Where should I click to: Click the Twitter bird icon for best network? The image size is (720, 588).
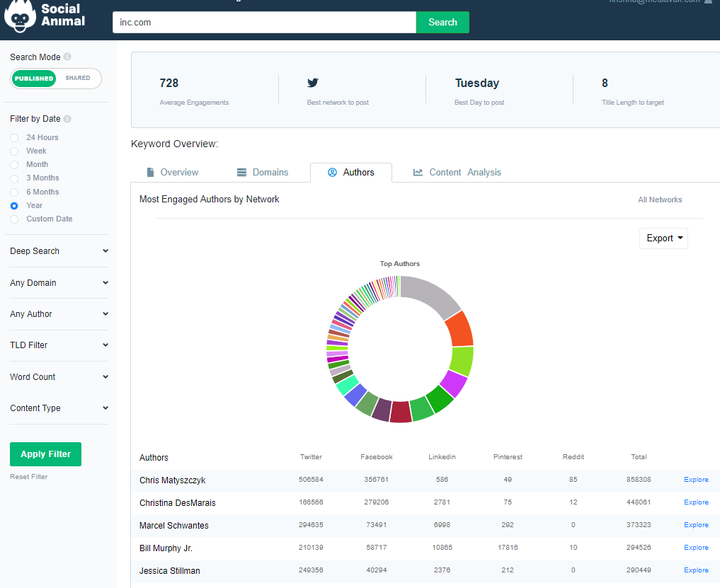click(313, 83)
